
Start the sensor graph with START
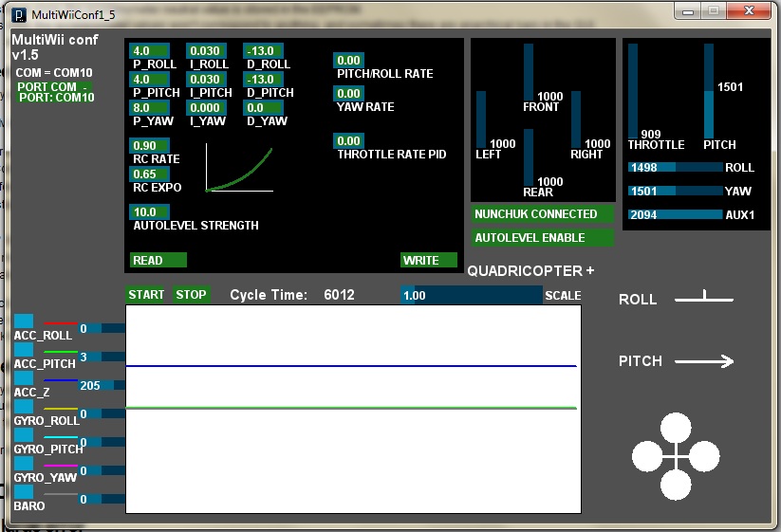pos(146,295)
